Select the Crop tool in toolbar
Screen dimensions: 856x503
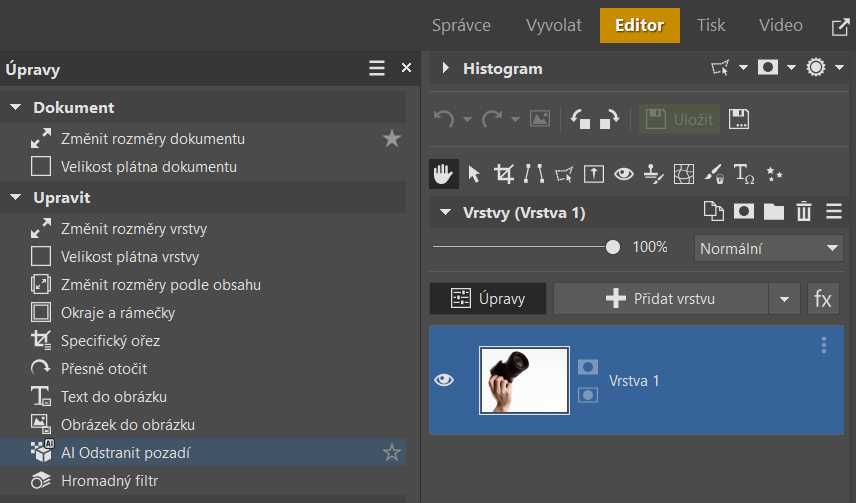tap(503, 174)
